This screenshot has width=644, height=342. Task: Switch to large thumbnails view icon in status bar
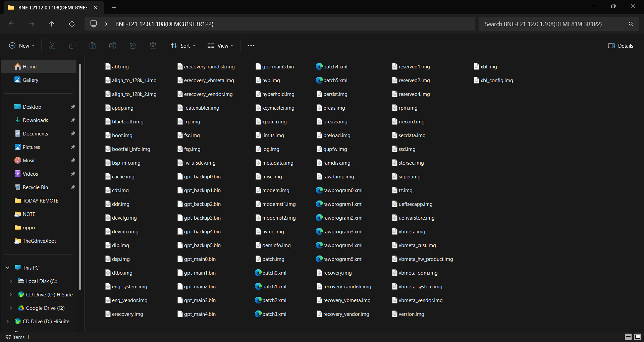[x=638, y=337]
